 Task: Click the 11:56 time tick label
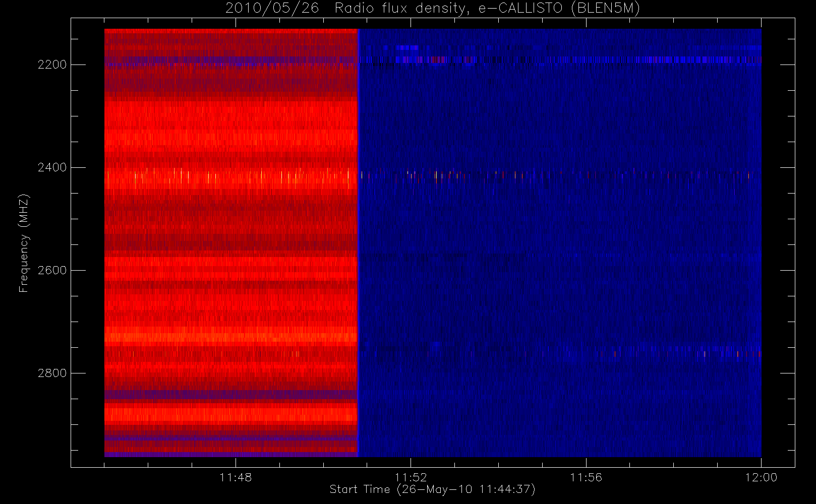coord(586,477)
